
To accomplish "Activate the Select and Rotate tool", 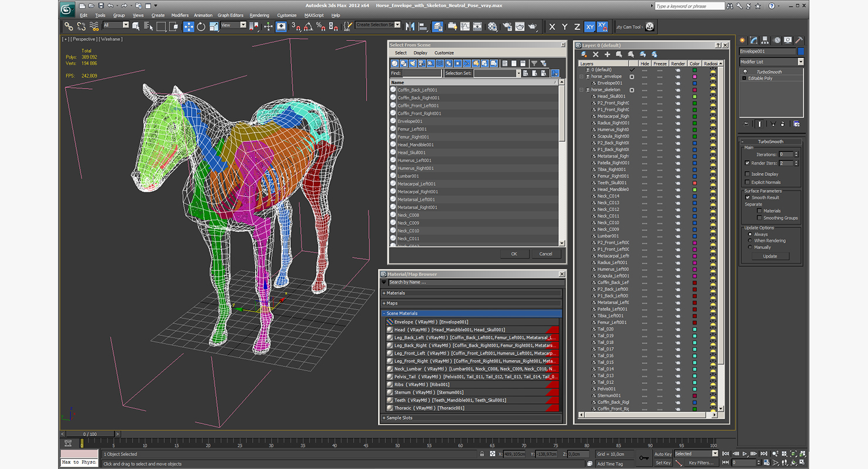I will [201, 26].
